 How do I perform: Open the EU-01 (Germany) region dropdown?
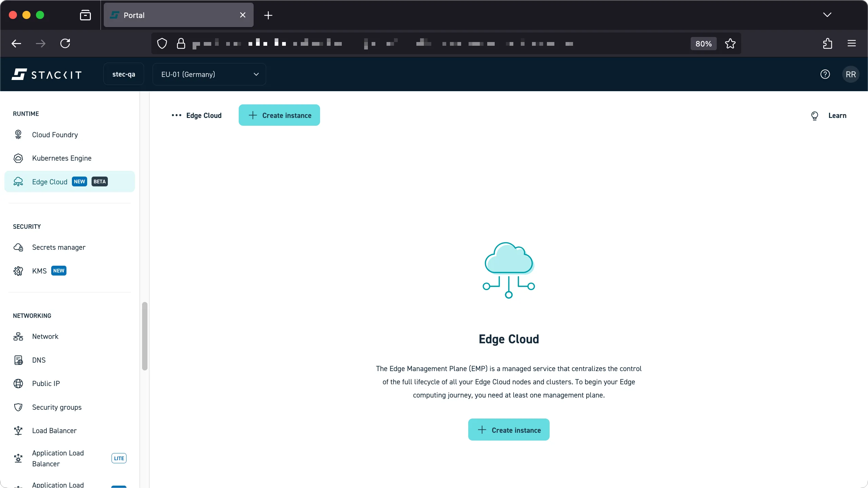[x=209, y=74]
